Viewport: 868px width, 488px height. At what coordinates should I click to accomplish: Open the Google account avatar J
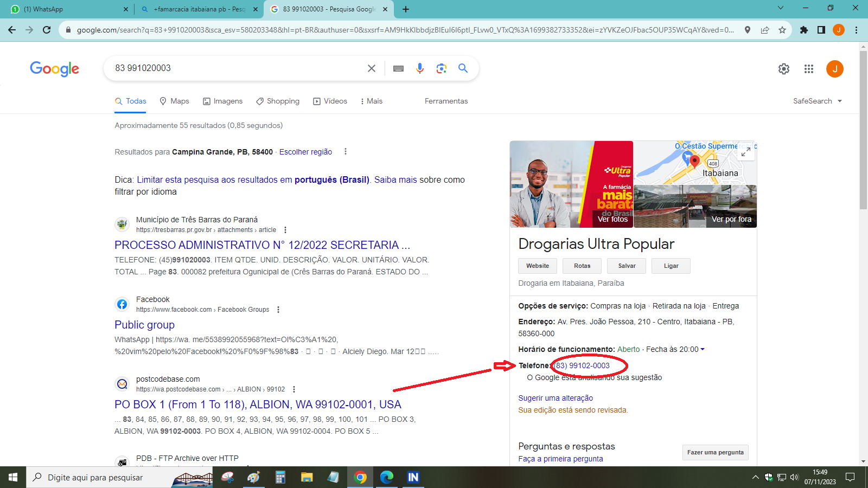(x=835, y=69)
